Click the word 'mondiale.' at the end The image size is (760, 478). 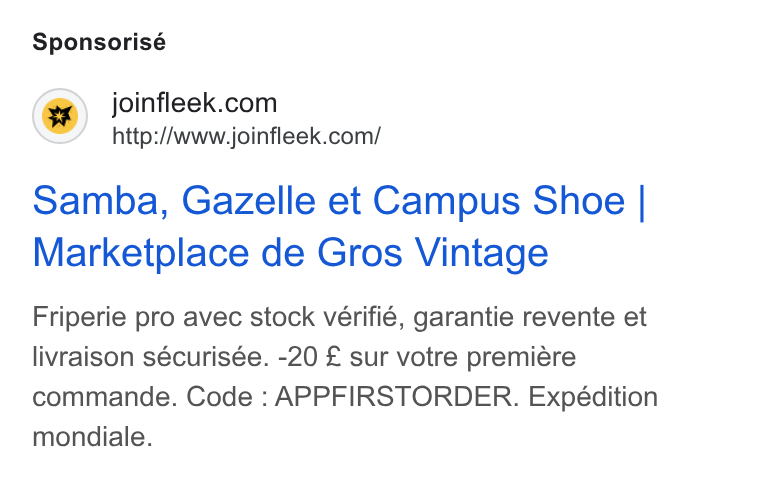[x=93, y=437]
